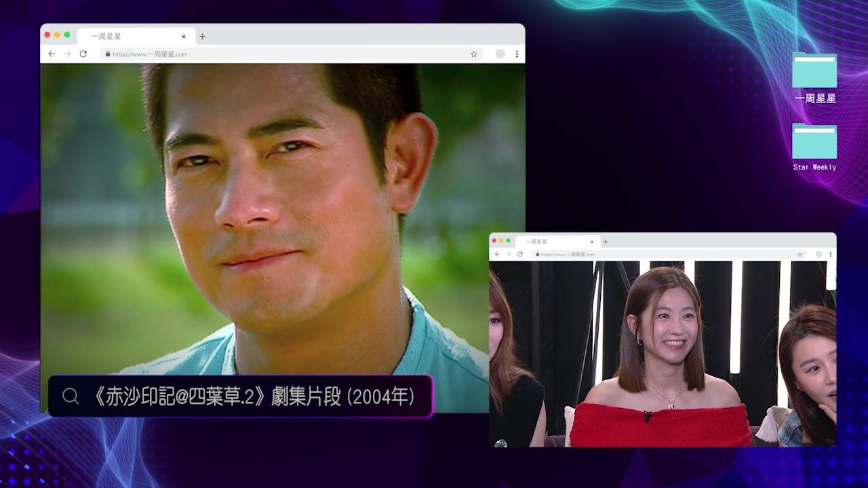Open the profile avatar in the large browser toolbar
The image size is (868, 488).
pos(500,54)
